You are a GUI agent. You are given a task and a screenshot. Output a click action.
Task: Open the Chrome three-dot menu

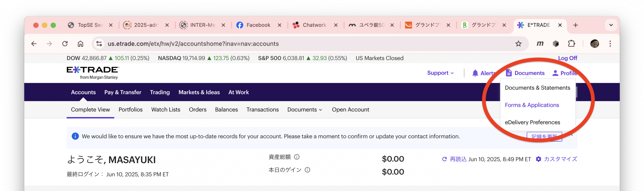[610, 44]
